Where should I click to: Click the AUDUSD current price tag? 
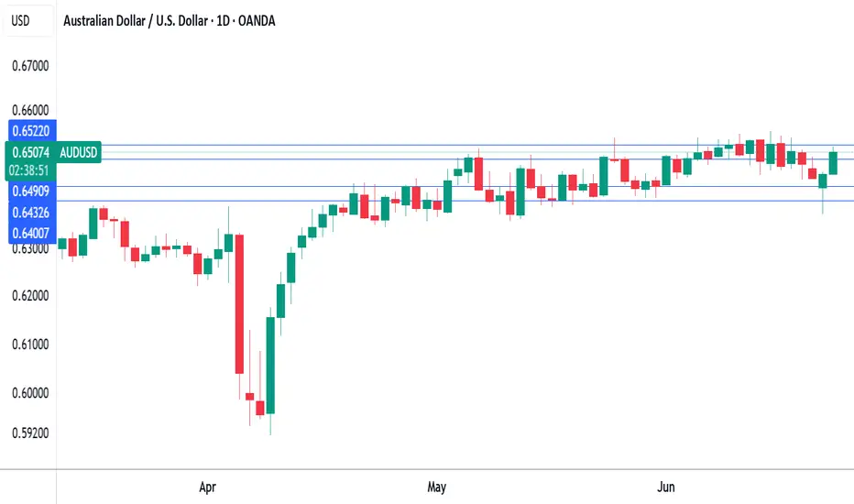click(x=79, y=152)
